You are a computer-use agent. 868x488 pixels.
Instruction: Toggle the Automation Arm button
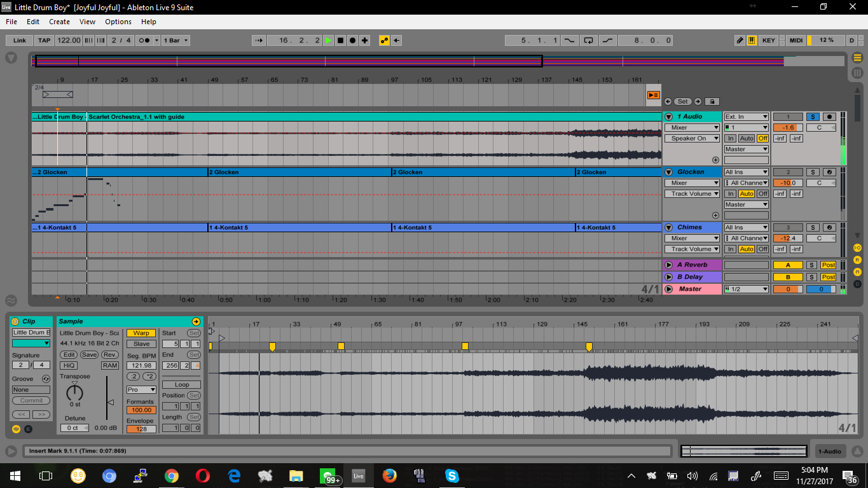point(384,40)
